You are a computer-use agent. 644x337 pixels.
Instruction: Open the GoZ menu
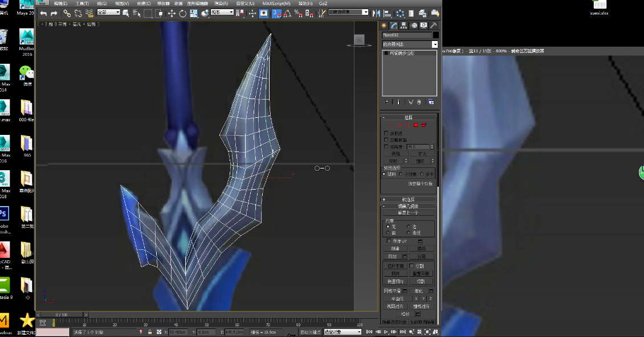point(323,3)
